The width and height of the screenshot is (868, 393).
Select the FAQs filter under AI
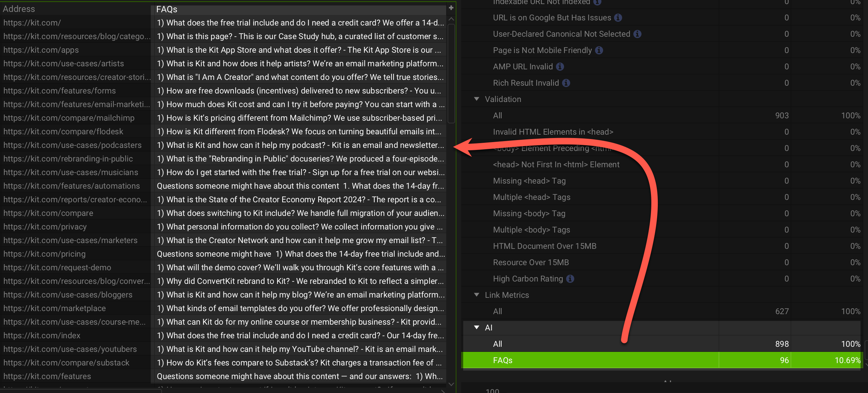(503, 360)
